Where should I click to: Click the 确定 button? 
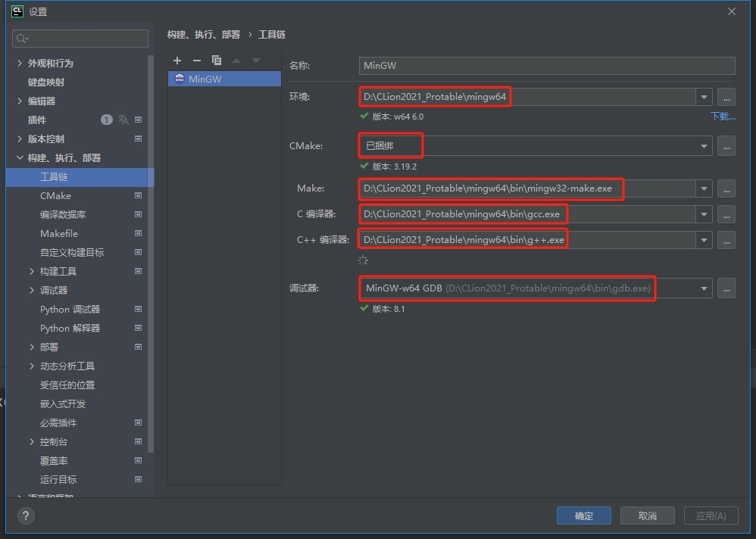click(x=583, y=516)
